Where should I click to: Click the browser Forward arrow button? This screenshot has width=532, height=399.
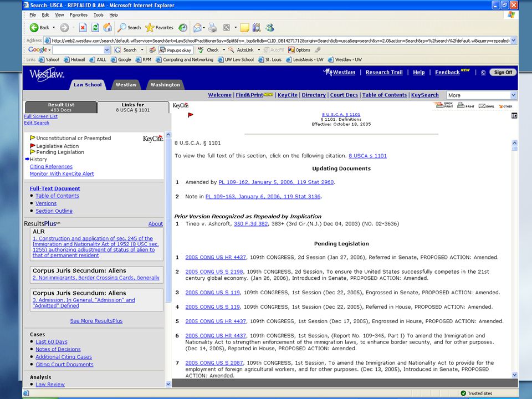(64, 28)
